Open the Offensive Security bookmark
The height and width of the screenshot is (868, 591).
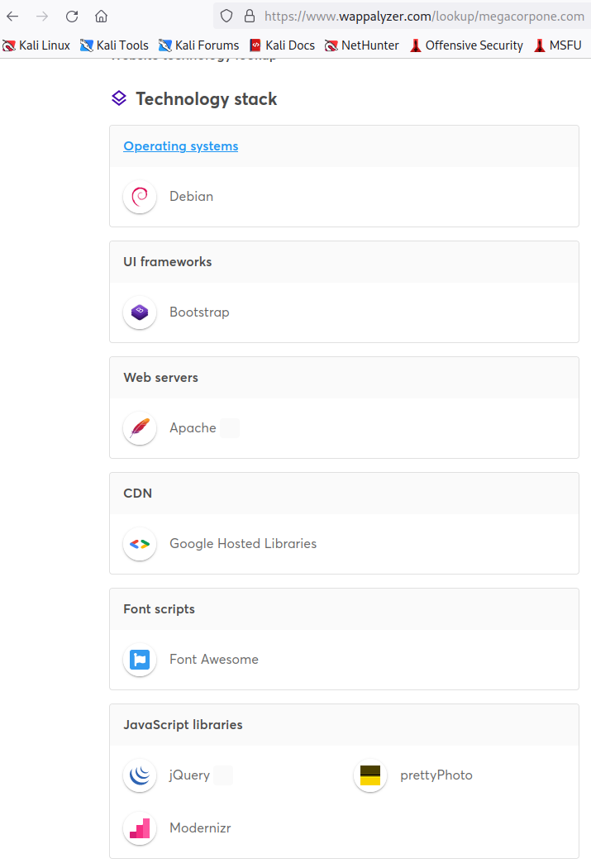pos(466,45)
